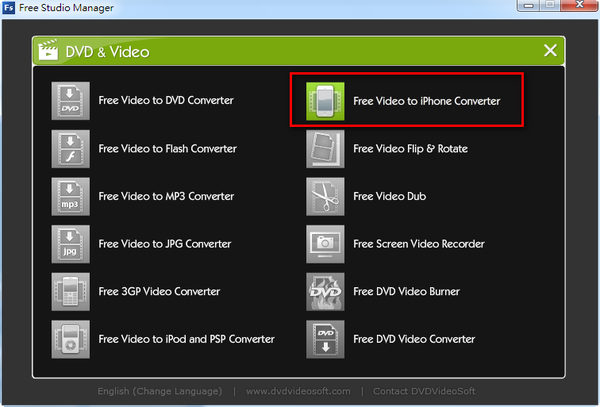
Task: Click English (Change Language) link
Action: (x=160, y=391)
